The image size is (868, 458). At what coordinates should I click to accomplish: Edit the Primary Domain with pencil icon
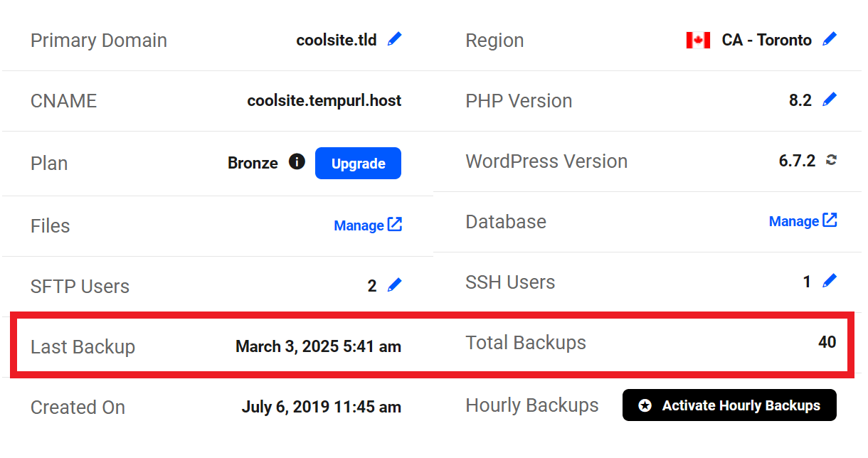[x=394, y=39]
